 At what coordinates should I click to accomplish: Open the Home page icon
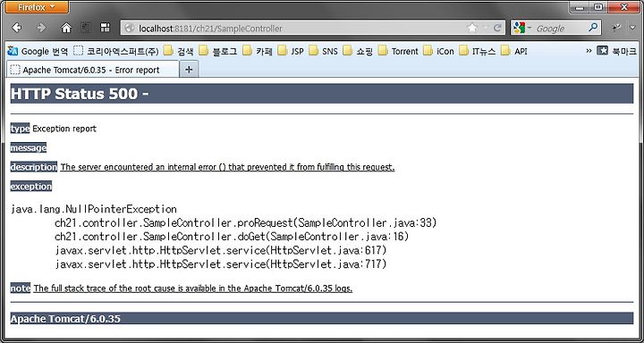(x=66, y=28)
